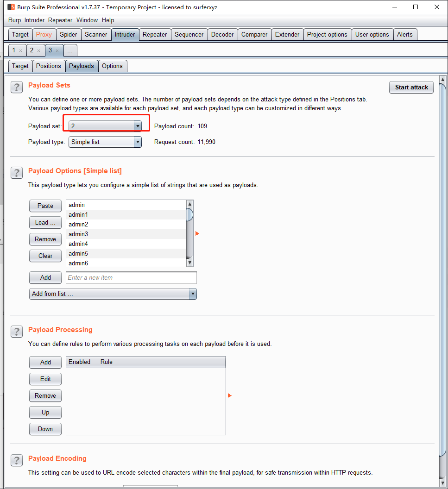Remove selected payload list item
Viewport: 448px width, 489px height.
[45, 239]
